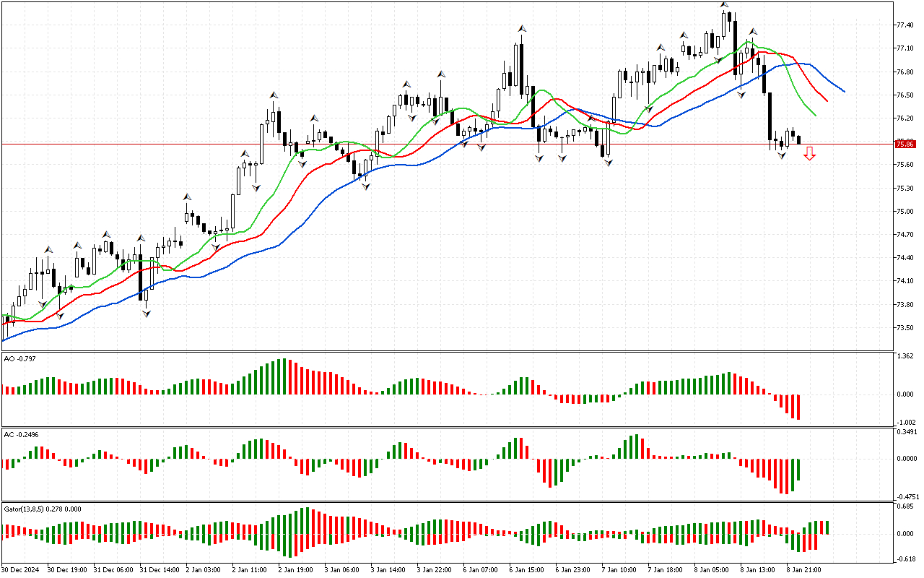Click the 30 Dec 19:00 time label
924x578 pixels.
tap(68, 569)
